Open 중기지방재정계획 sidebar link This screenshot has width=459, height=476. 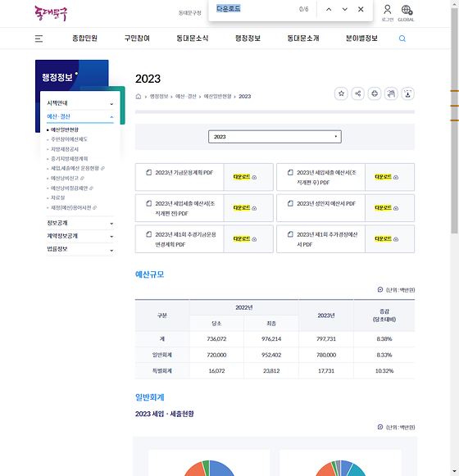tap(70, 159)
